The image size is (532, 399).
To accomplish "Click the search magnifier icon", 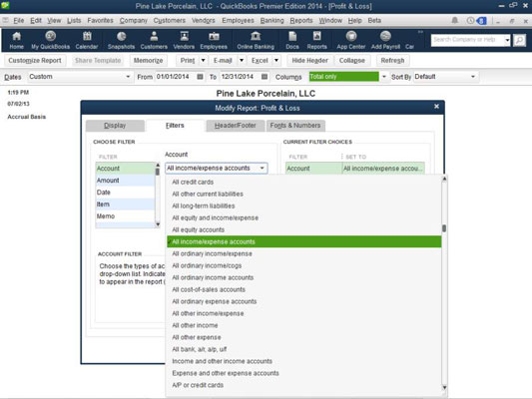I will [x=519, y=40].
